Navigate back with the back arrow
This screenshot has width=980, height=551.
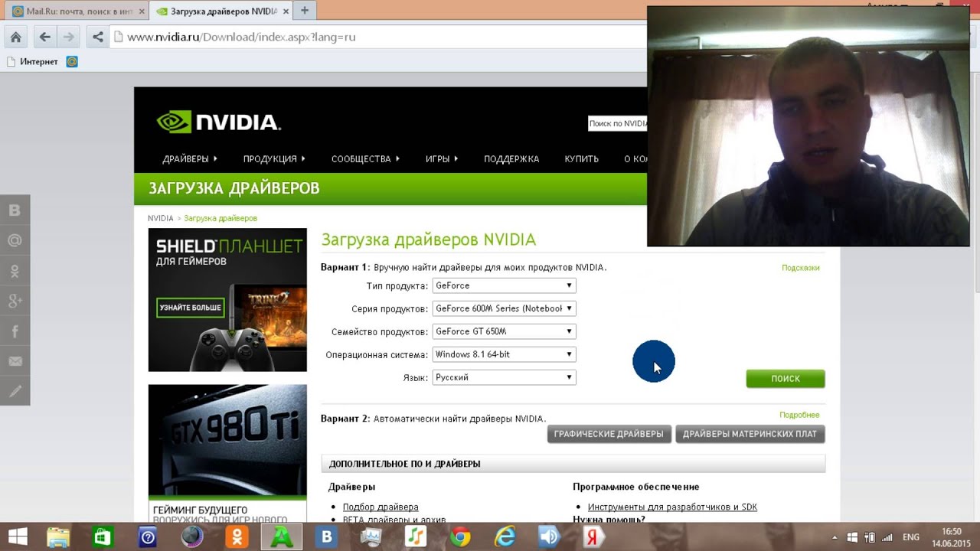[x=44, y=37]
